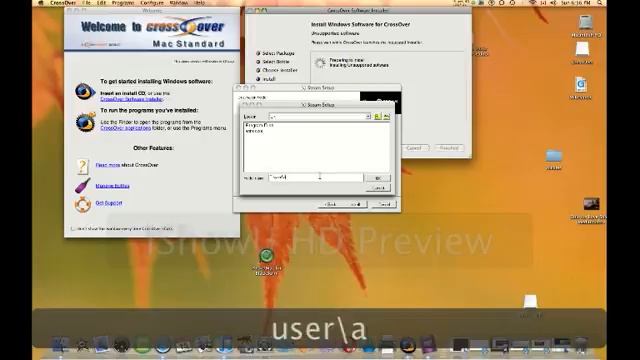The height and width of the screenshot is (360, 640).
Task: Toggle the don't show Welcome checkbox
Action: tap(73, 229)
